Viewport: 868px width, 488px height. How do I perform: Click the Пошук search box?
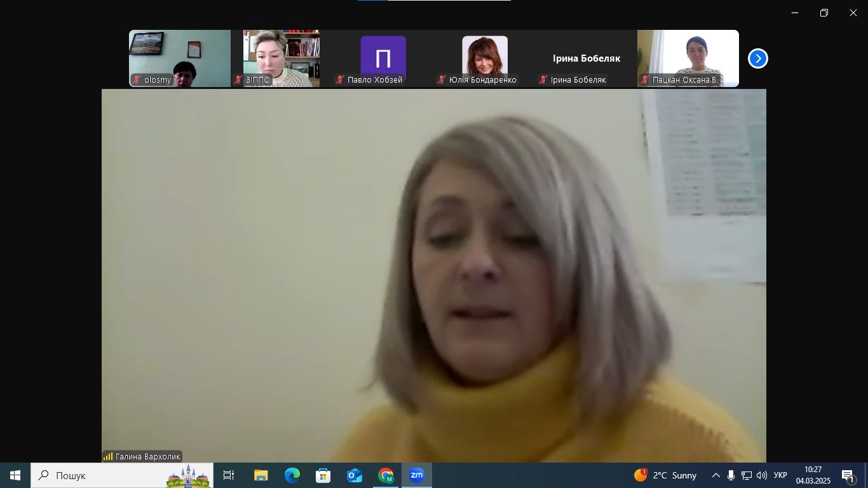(121, 475)
